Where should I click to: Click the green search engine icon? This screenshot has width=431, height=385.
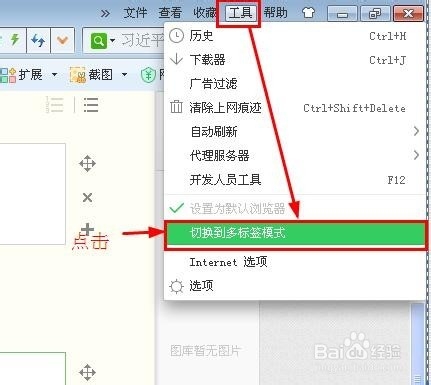[99, 41]
